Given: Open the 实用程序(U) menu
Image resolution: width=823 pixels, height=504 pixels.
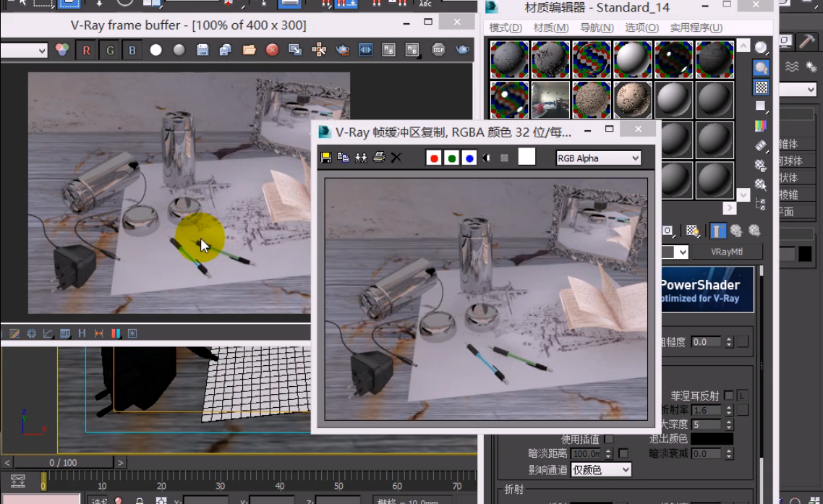Looking at the screenshot, I should click(x=696, y=27).
